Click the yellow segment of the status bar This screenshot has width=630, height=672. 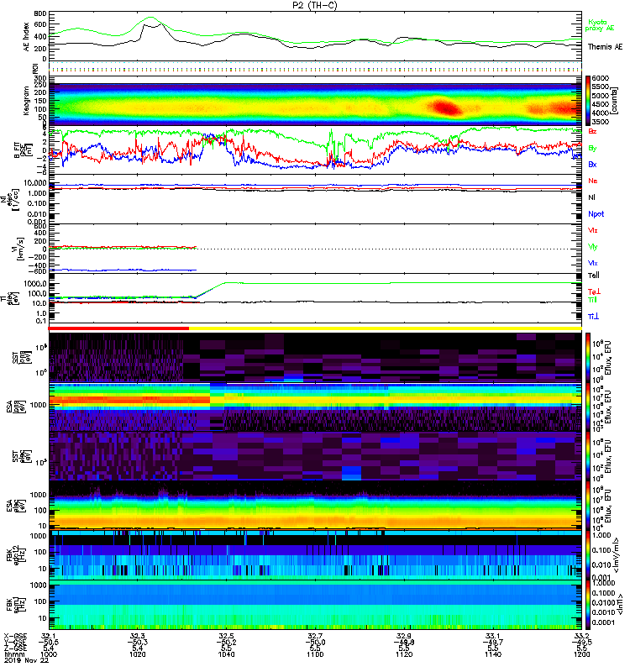pos(386,328)
